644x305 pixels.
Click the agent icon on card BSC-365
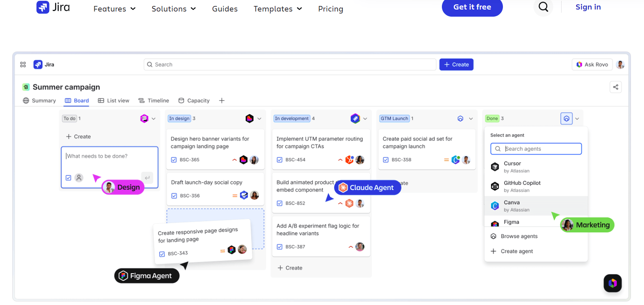[244, 160]
